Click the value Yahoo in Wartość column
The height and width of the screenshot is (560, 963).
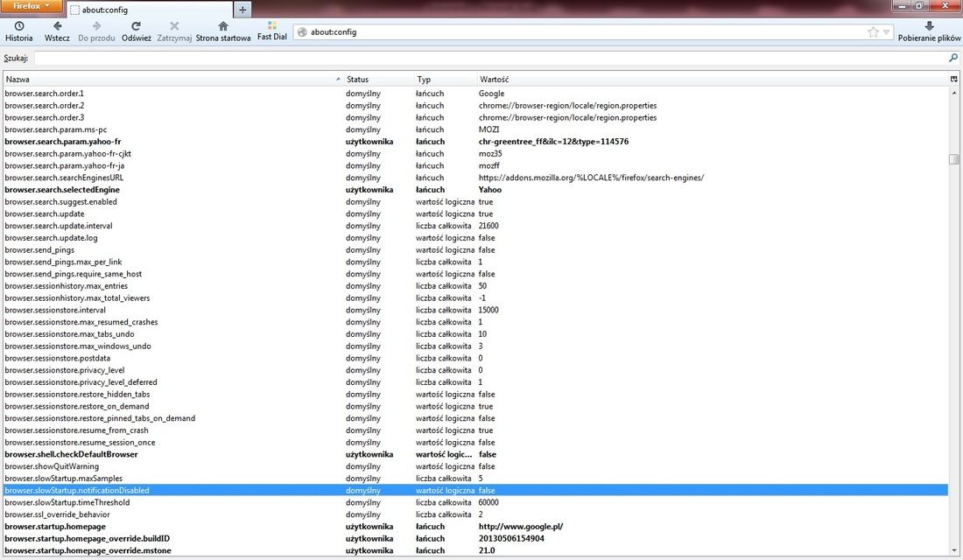click(x=490, y=190)
